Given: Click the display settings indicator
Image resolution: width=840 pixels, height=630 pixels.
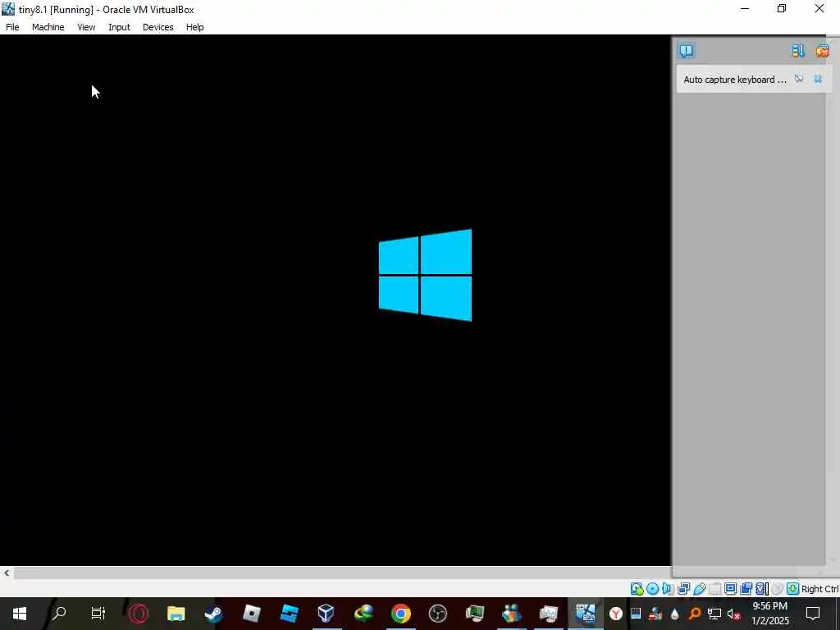Looking at the screenshot, I should click(730, 589).
